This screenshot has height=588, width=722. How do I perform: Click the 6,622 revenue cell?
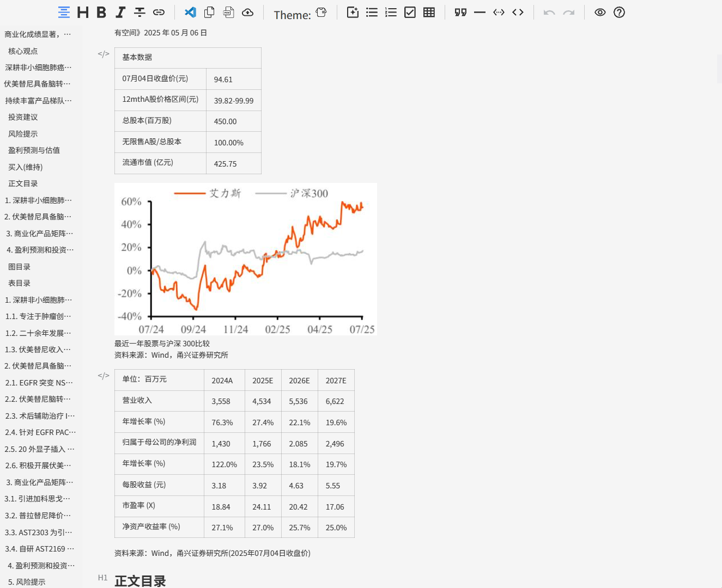336,401
